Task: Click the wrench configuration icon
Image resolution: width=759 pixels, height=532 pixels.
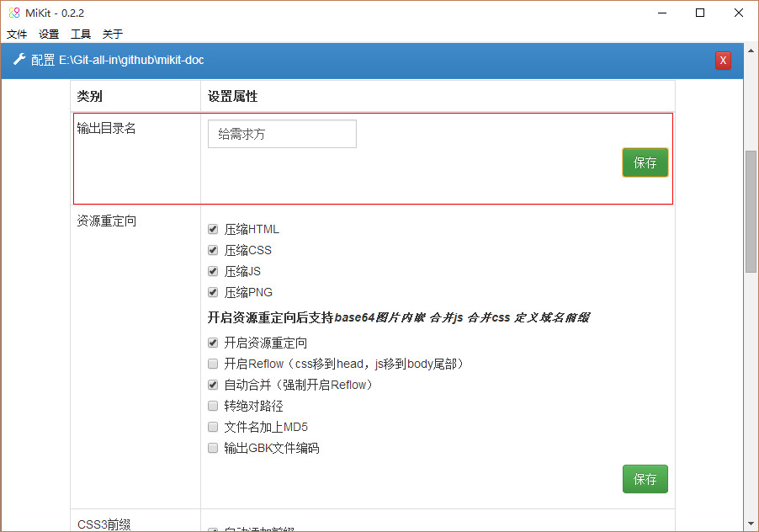Action: 19,60
